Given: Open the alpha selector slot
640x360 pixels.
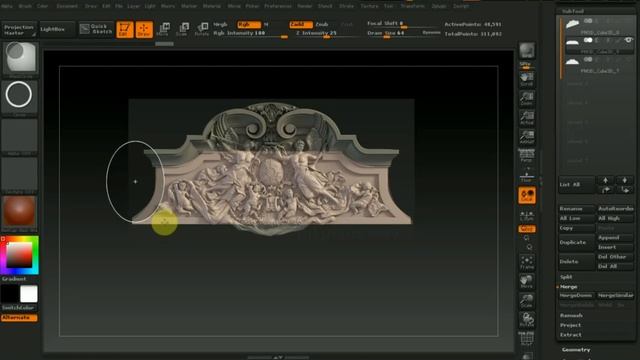Looking at the screenshot, I should click(x=19, y=136).
